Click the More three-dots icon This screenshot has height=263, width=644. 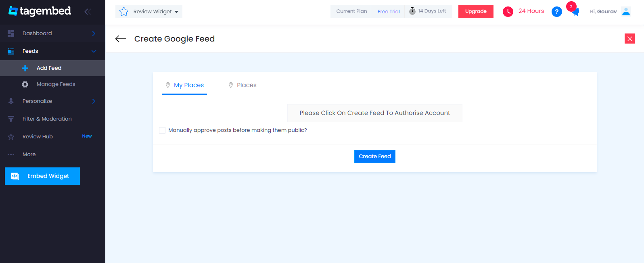[x=11, y=154]
